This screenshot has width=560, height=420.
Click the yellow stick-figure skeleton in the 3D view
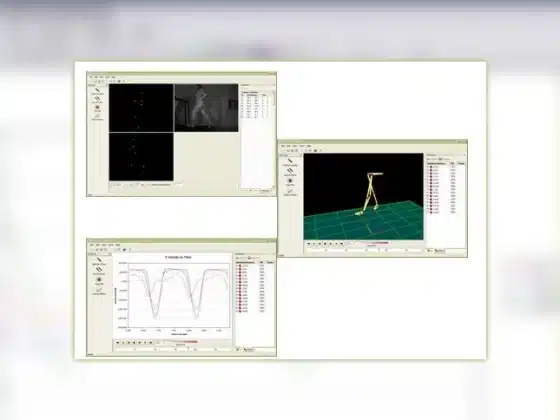point(370,194)
